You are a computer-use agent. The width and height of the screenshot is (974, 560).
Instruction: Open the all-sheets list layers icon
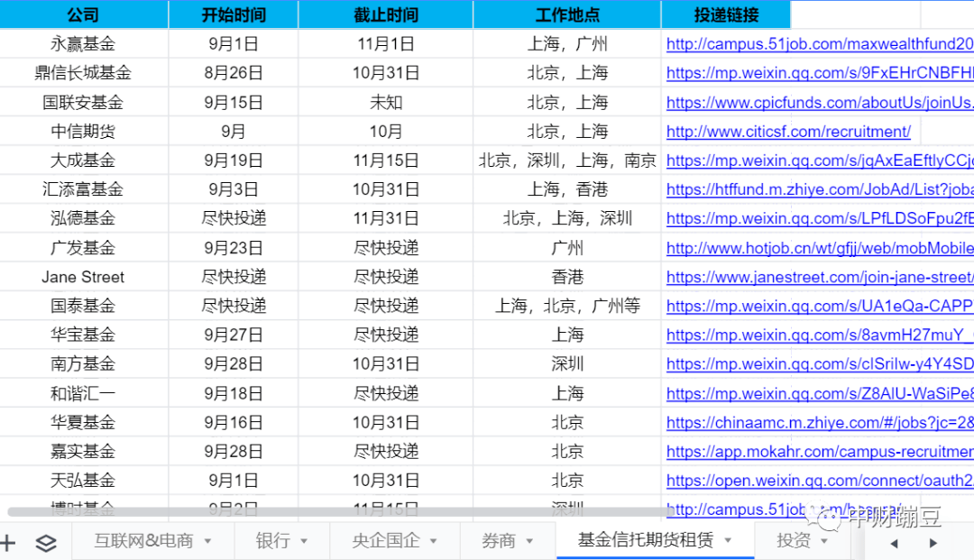tap(46, 543)
